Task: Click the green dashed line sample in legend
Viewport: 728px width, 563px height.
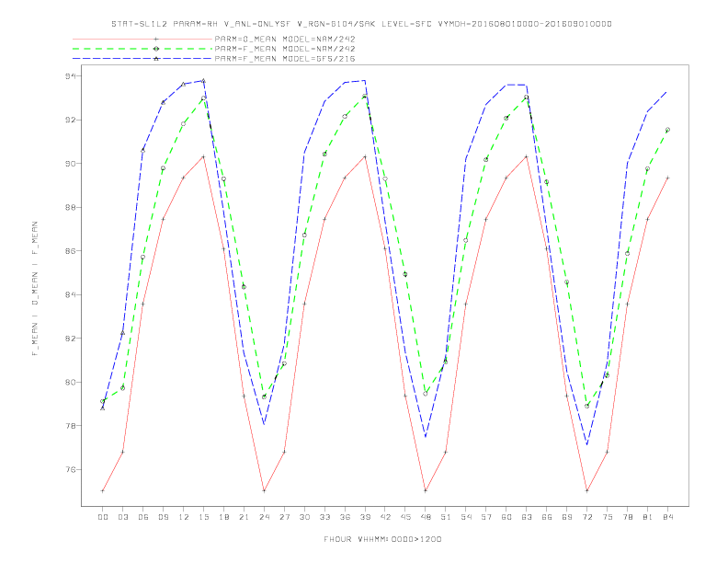Action: click(142, 49)
